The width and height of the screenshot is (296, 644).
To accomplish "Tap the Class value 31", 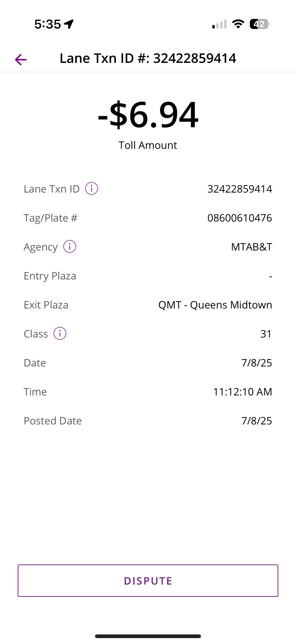I will [266, 334].
